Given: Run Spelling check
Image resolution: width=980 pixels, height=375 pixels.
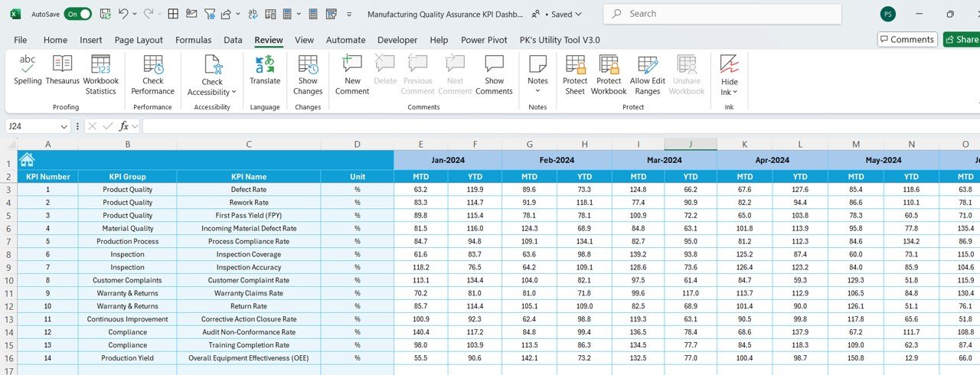Looking at the screenshot, I should pyautogui.click(x=28, y=70).
